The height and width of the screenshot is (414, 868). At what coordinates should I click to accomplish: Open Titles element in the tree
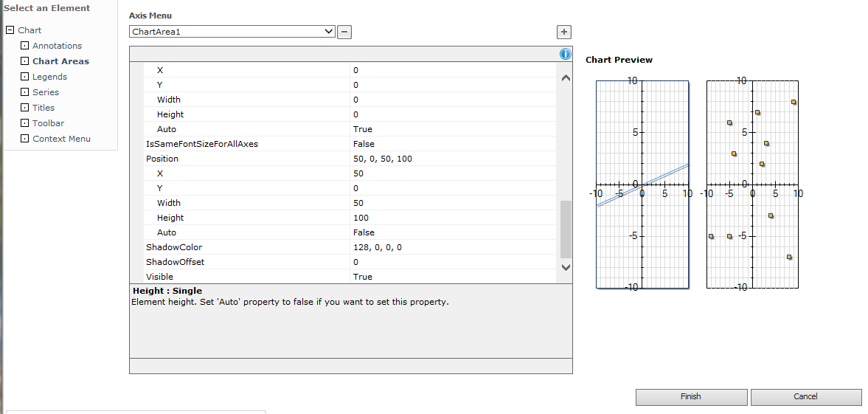[44, 108]
